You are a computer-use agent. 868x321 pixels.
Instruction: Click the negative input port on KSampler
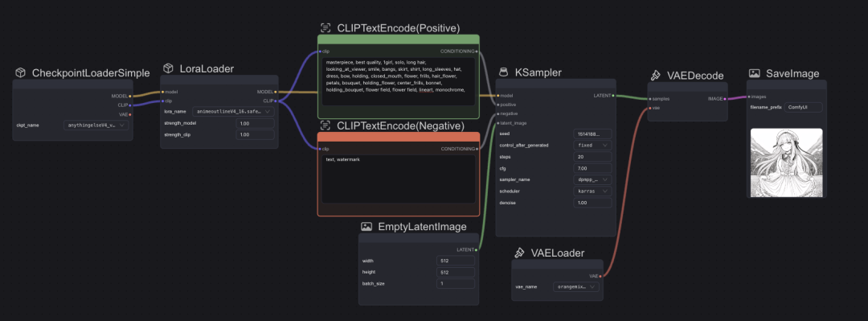[x=497, y=113]
